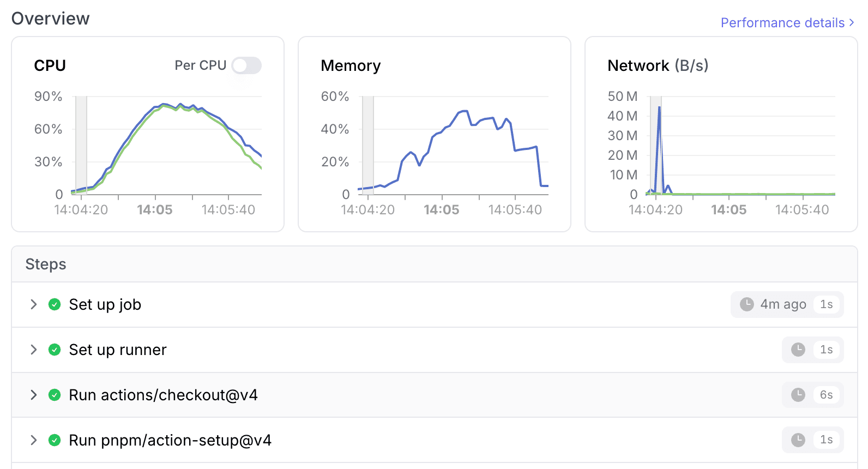Click clock icon next to 4m ago

747,304
